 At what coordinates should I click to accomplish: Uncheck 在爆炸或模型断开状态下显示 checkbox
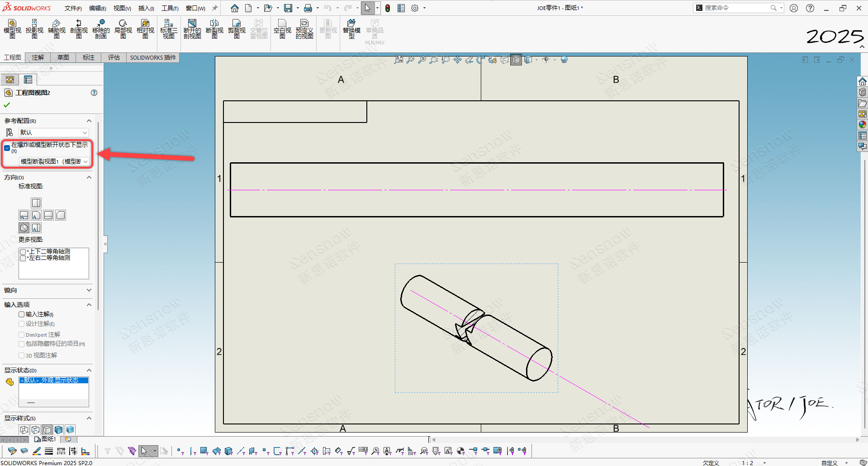click(7, 148)
